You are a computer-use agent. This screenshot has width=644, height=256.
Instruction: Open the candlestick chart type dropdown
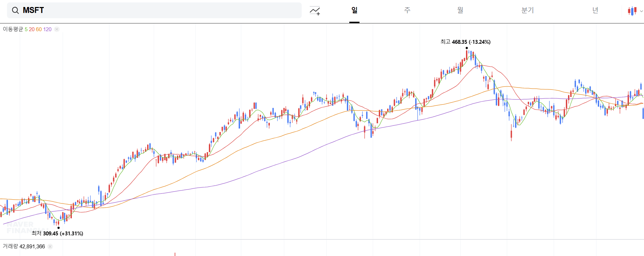[x=641, y=11]
